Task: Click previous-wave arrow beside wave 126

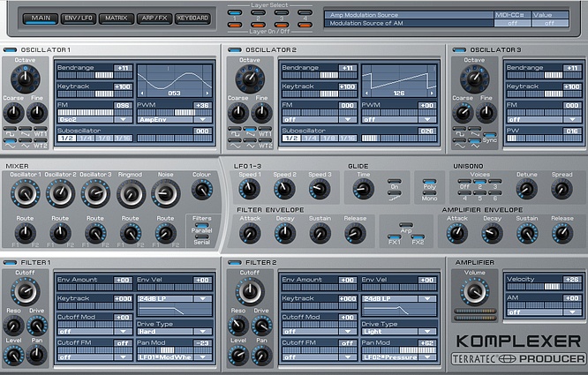Action: pyautogui.click(x=366, y=93)
